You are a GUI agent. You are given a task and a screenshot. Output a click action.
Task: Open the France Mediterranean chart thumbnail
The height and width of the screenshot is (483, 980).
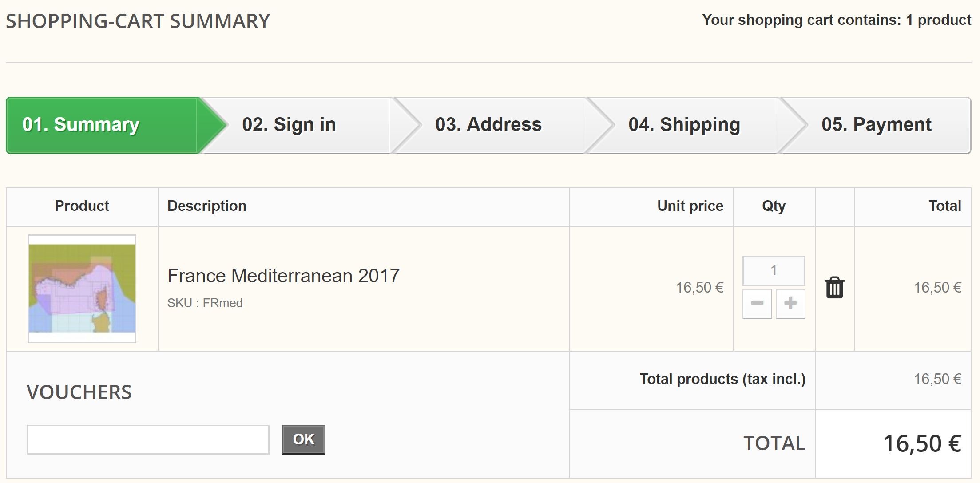pos(82,289)
